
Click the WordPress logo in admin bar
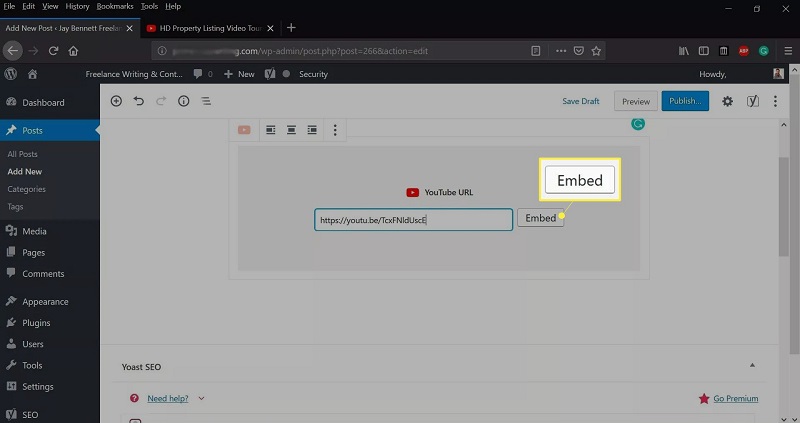tap(11, 74)
